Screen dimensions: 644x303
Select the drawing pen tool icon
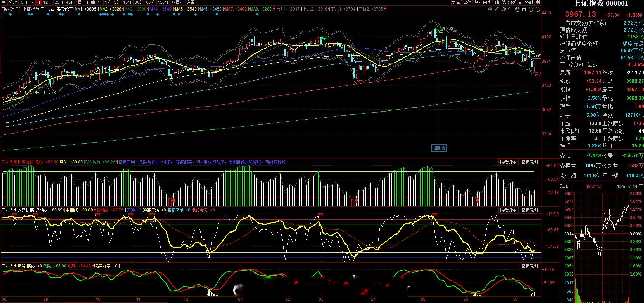497,9
